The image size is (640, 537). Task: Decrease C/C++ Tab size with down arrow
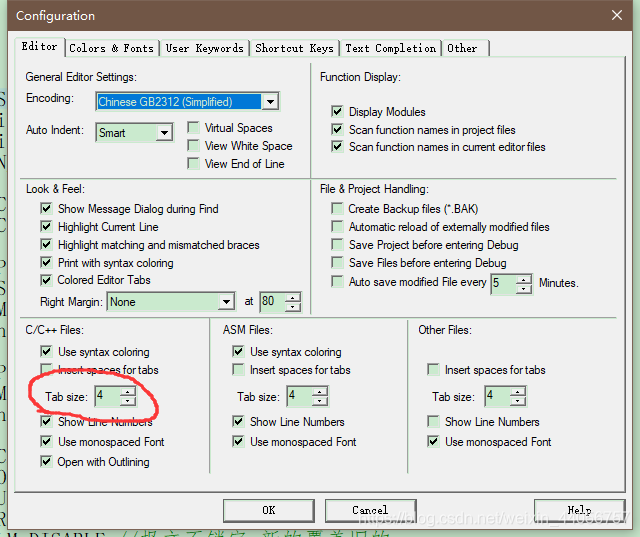tap(128, 401)
